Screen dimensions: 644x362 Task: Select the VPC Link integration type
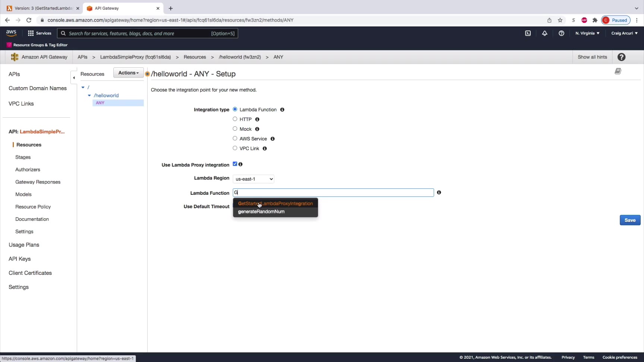235,148
